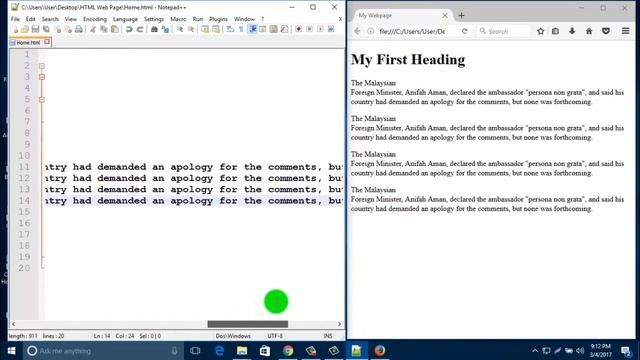
Task: Open the File menu in Notepad++
Action: pos(15,19)
